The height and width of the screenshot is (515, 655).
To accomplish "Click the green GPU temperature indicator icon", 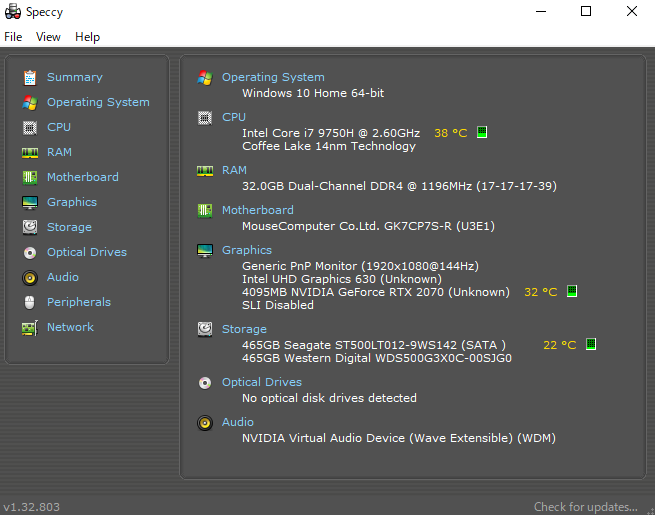I will [572, 291].
